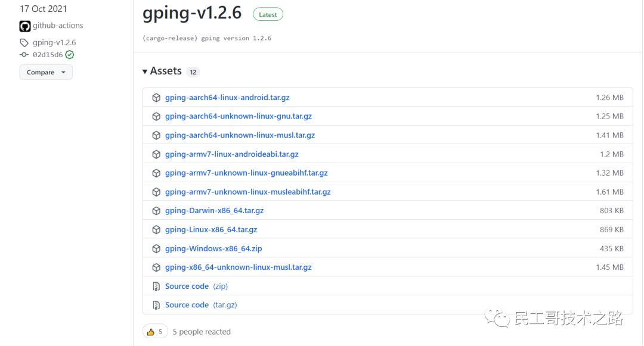Click the 1.25 MB file size

pyautogui.click(x=609, y=117)
